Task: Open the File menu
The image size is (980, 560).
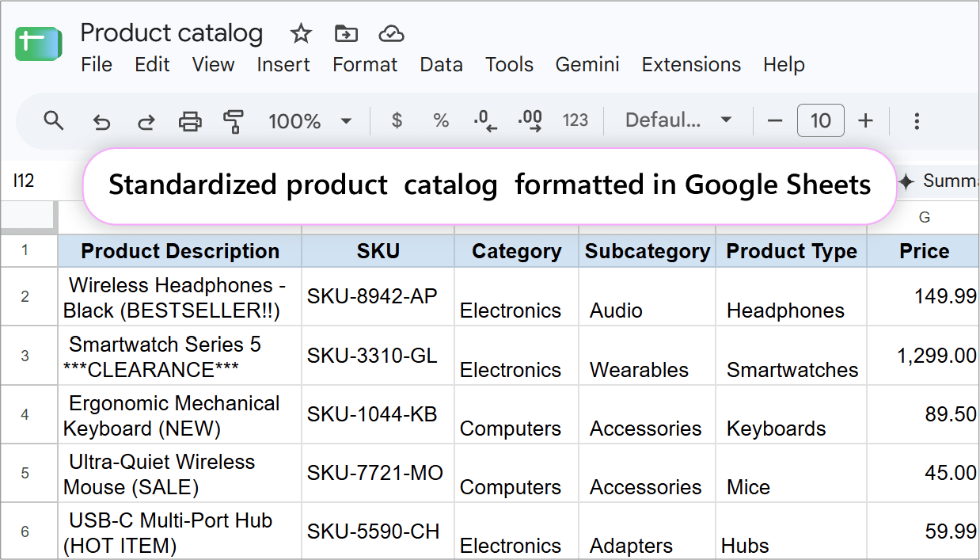Action: [97, 65]
